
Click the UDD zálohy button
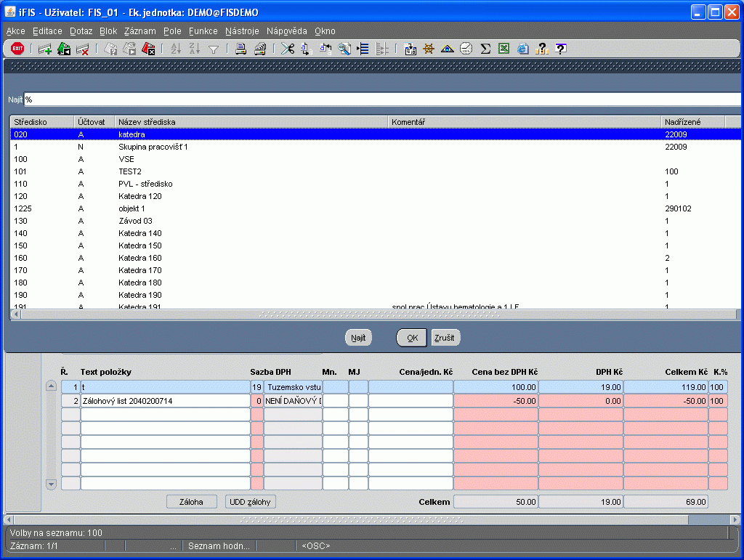click(x=251, y=501)
